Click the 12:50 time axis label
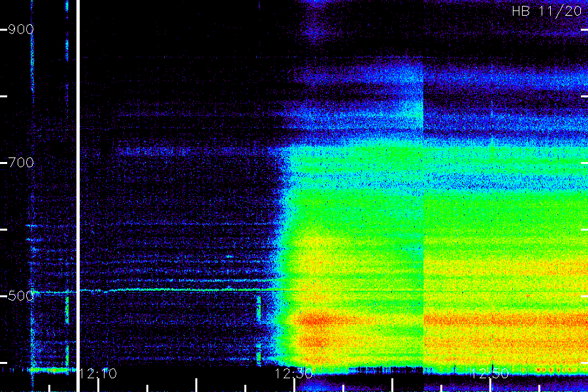 pos(489,374)
